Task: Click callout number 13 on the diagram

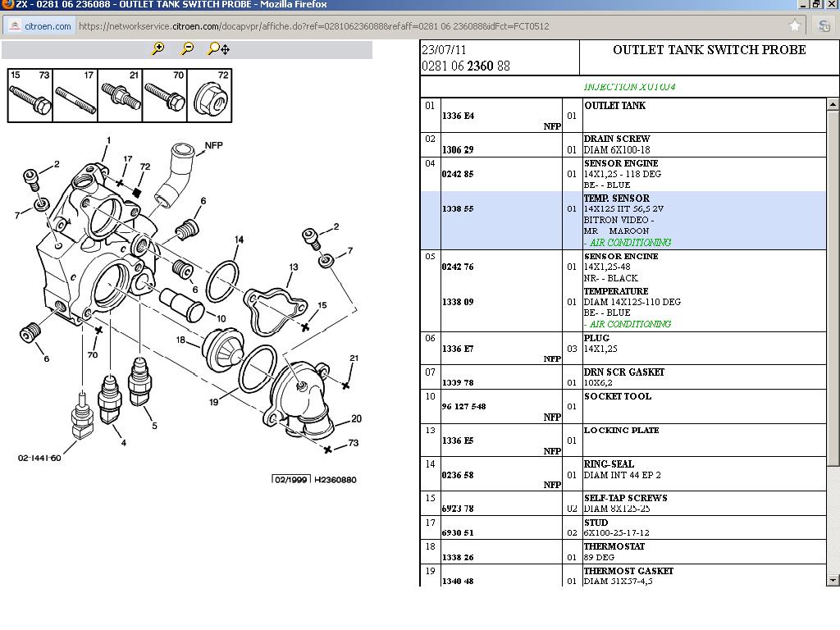Action: (x=294, y=267)
